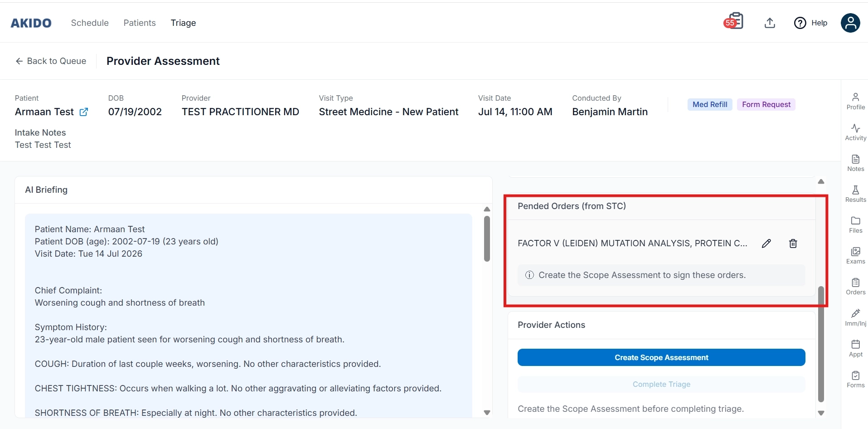The width and height of the screenshot is (868, 429).
Task: Delete the Factor V Leiden pended order
Action: click(x=793, y=244)
